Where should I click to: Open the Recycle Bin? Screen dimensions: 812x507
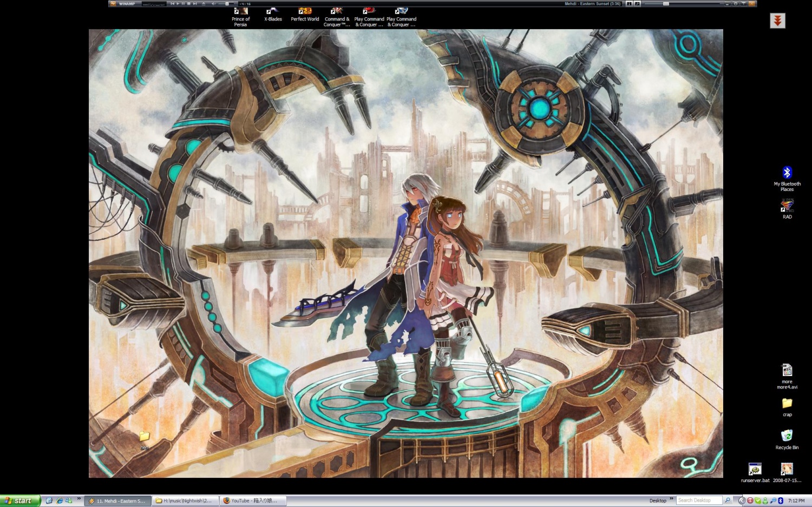point(787,440)
